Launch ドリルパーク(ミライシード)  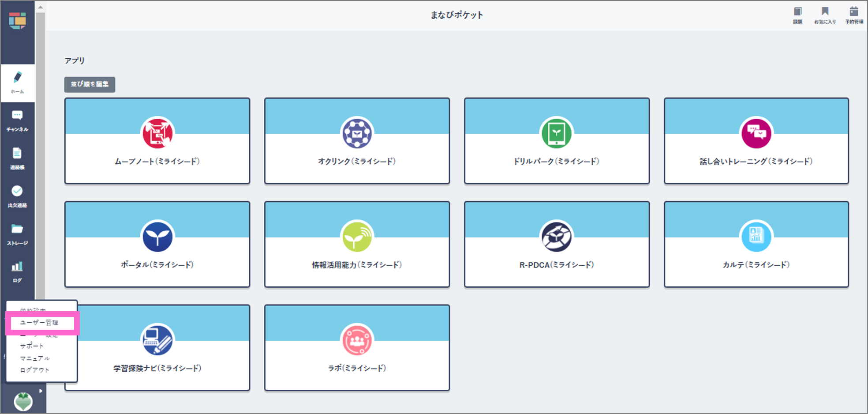[557, 141]
